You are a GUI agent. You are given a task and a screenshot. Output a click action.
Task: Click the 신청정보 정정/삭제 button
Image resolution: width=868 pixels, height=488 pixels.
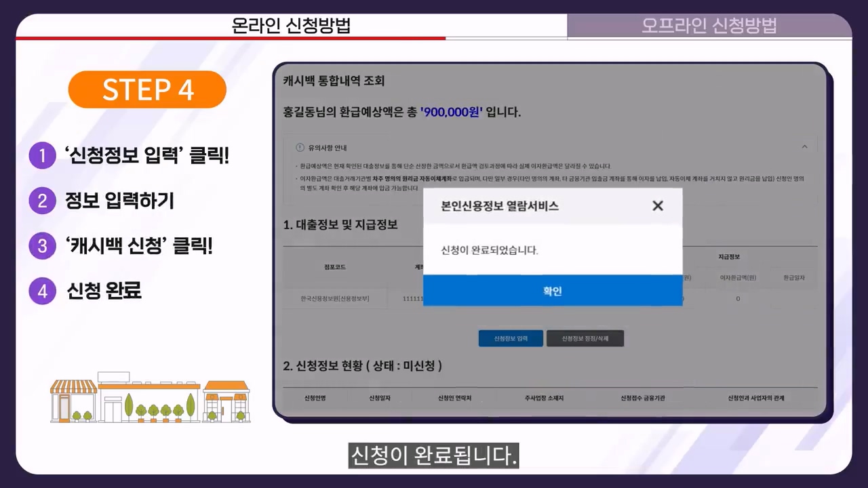pos(585,338)
